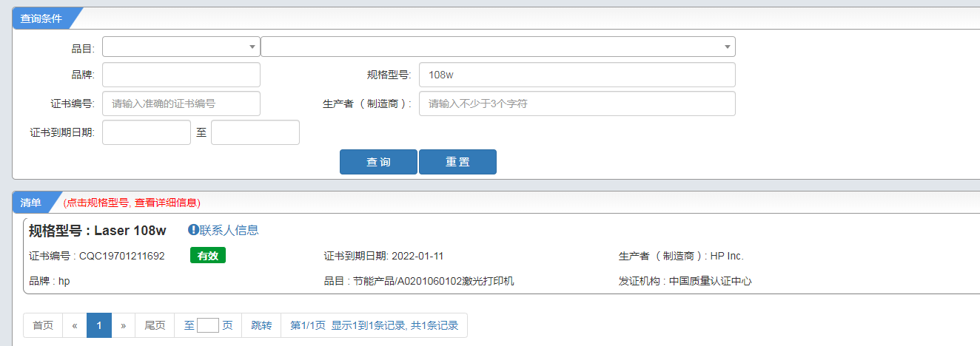Open the first 品目 category dropdown
Screen dimensions: 980x346
click(181, 47)
